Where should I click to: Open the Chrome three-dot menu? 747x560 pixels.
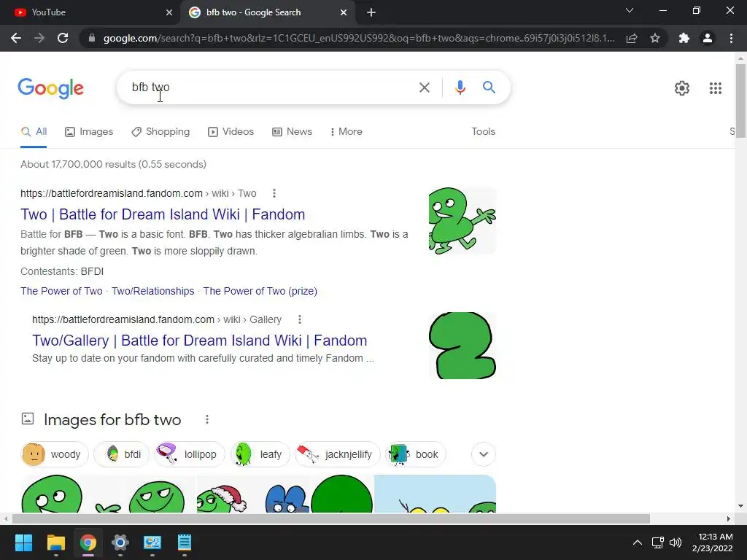point(731,38)
